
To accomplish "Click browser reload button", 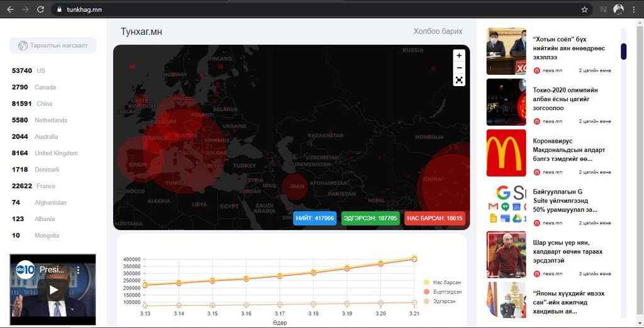I will pos(41,9).
